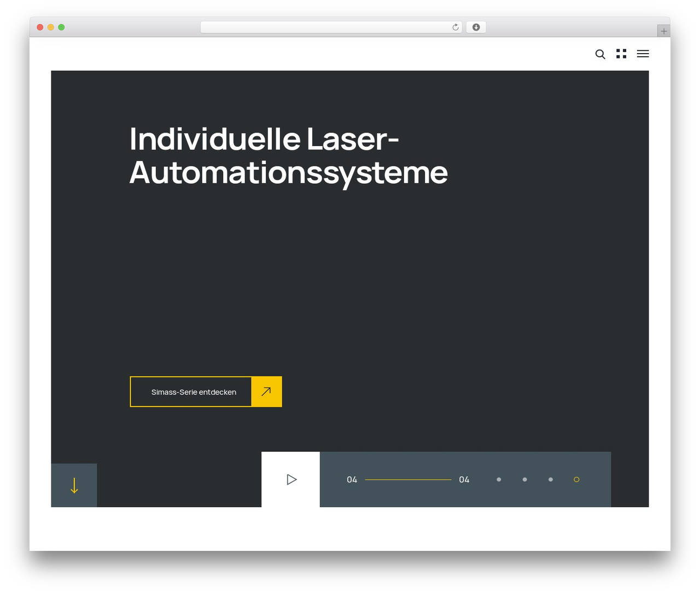Open the four-square grid menu icon
This screenshot has width=700, height=593.
point(621,54)
